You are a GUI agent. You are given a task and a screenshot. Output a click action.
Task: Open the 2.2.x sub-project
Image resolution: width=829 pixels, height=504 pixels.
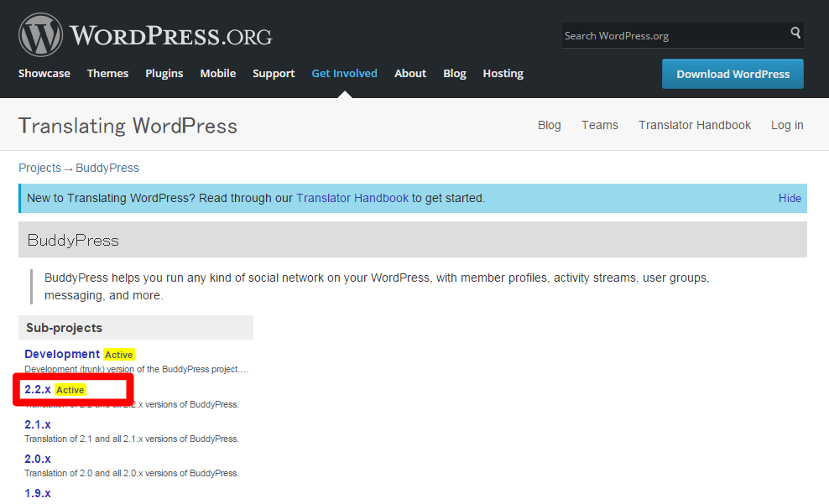(38, 389)
